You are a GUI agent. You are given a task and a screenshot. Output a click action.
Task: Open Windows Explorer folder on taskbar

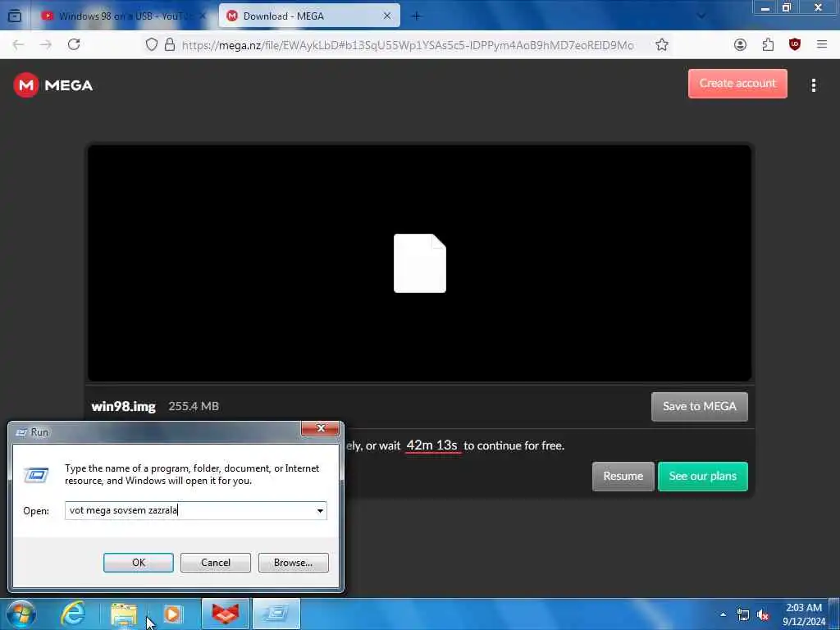(124, 614)
